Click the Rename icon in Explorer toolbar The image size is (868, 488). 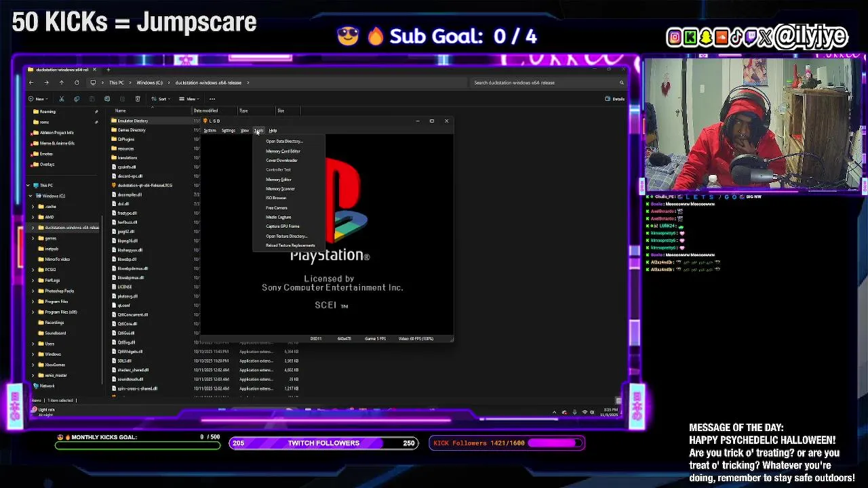[107, 99]
